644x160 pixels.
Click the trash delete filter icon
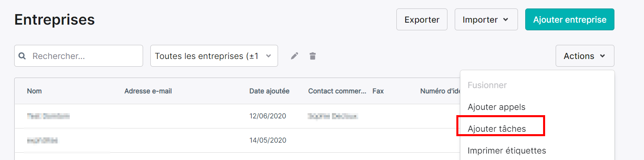(x=312, y=56)
